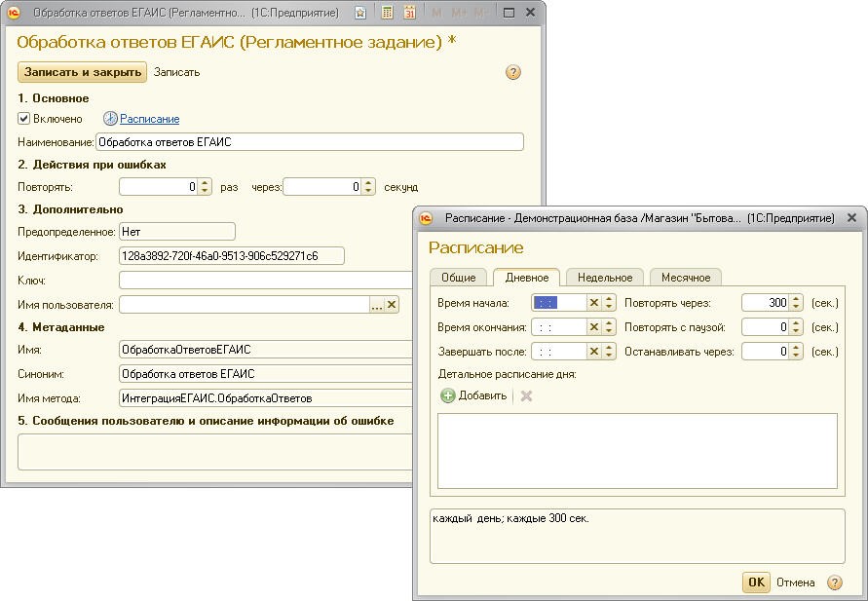Toggle the Включено checkbox
868x601 pixels.
pos(23,119)
